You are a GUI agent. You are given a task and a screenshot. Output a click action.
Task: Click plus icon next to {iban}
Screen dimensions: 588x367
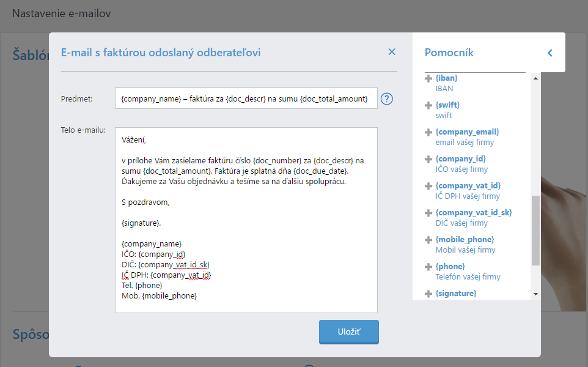coord(428,78)
